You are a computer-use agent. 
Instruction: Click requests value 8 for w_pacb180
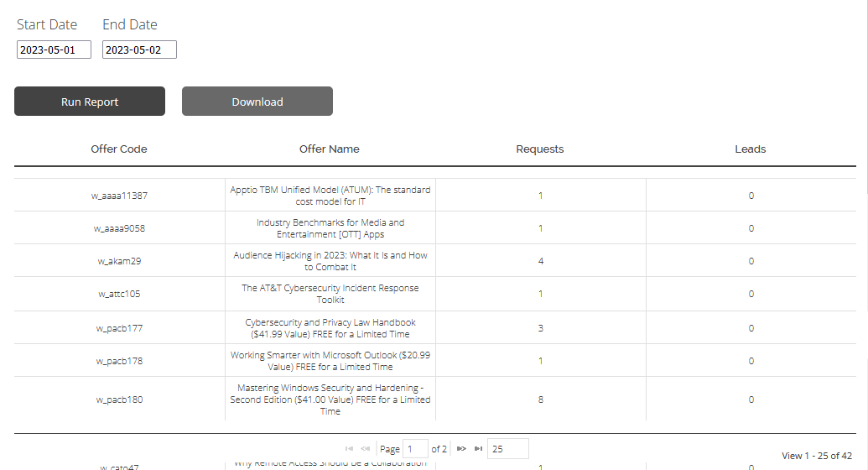point(541,399)
